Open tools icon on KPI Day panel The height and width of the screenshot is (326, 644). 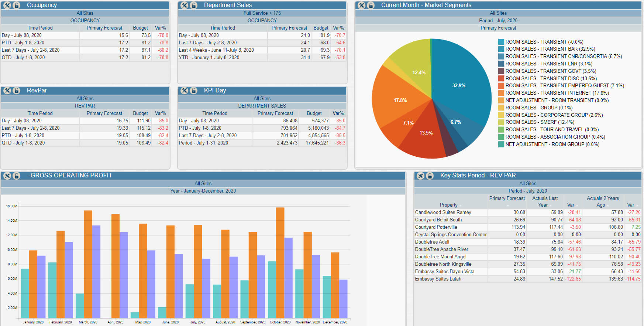[184, 91]
